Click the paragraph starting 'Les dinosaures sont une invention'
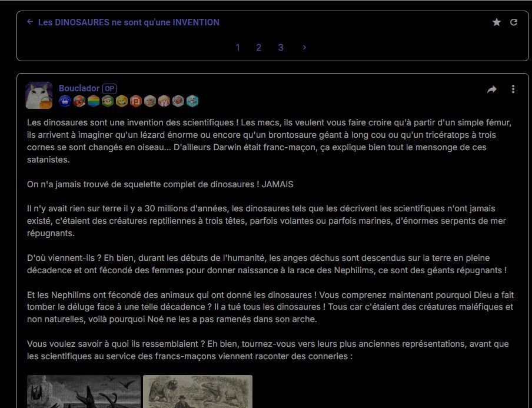The height and width of the screenshot is (408, 532). pos(269,141)
